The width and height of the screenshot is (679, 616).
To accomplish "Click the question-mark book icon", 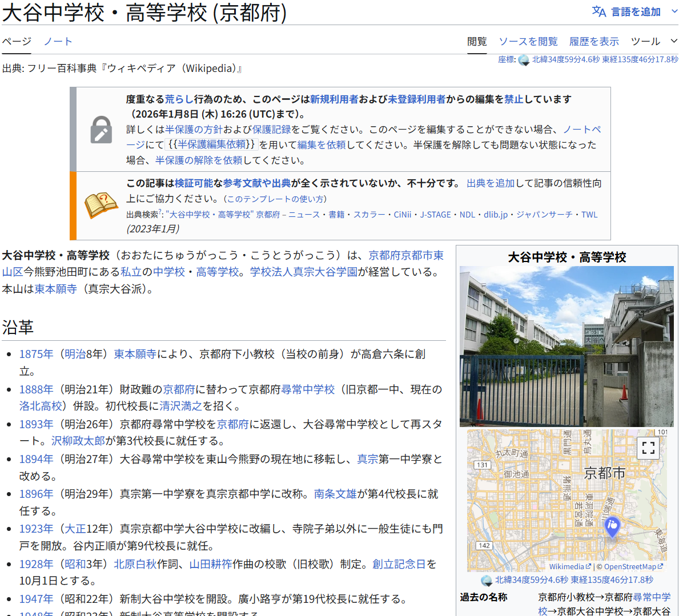I will pos(101,206).
